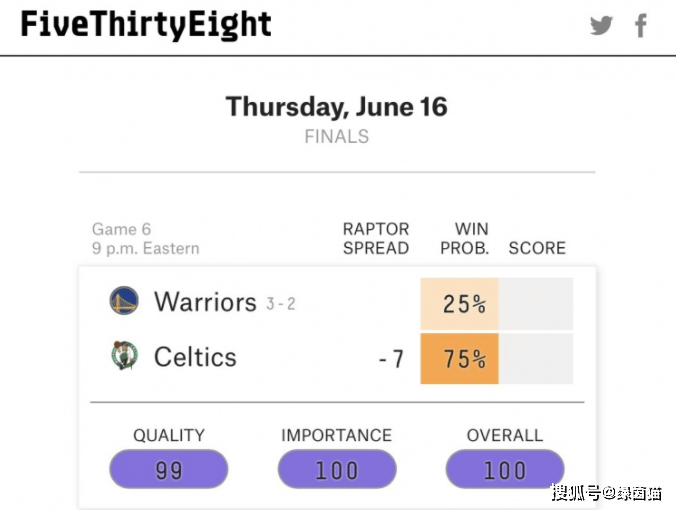The height and width of the screenshot is (510, 676).
Task: Click the WIN PROB. column header
Action: click(465, 238)
